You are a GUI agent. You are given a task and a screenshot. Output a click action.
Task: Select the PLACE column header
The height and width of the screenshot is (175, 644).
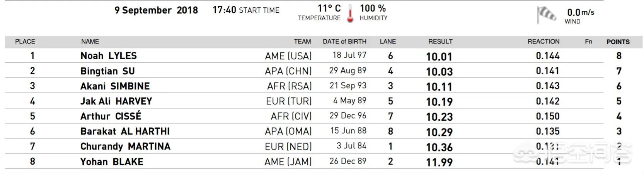click(25, 42)
